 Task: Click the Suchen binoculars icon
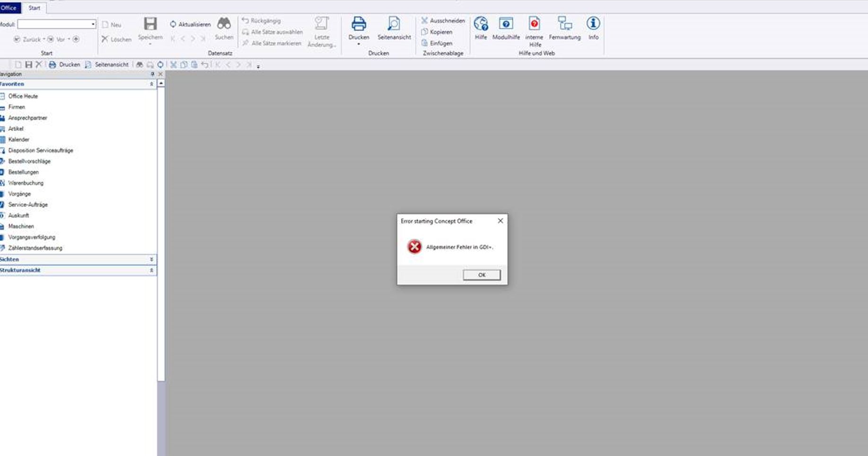pyautogui.click(x=224, y=23)
